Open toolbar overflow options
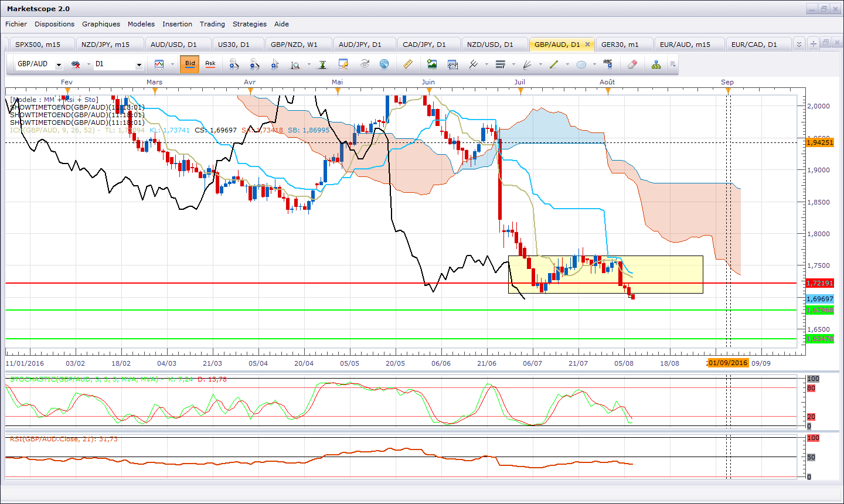844x504 pixels. click(x=673, y=64)
